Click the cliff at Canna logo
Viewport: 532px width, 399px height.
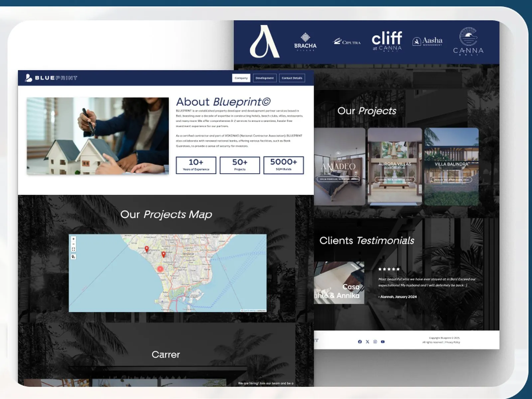point(387,41)
